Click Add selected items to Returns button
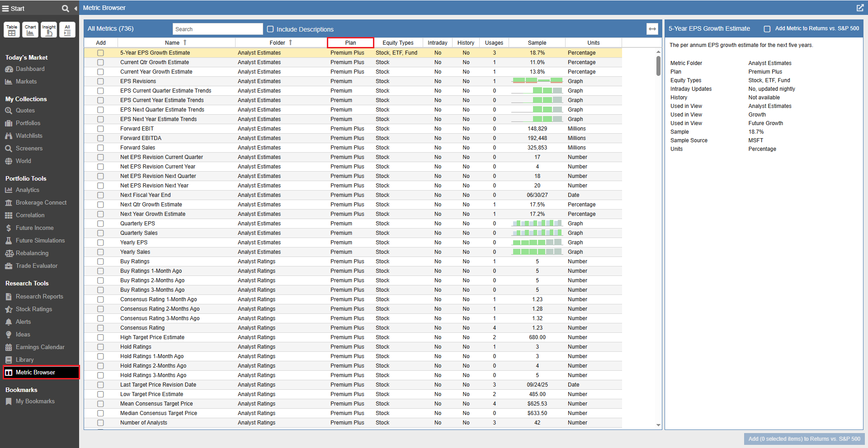The image size is (868, 448). pos(804,439)
